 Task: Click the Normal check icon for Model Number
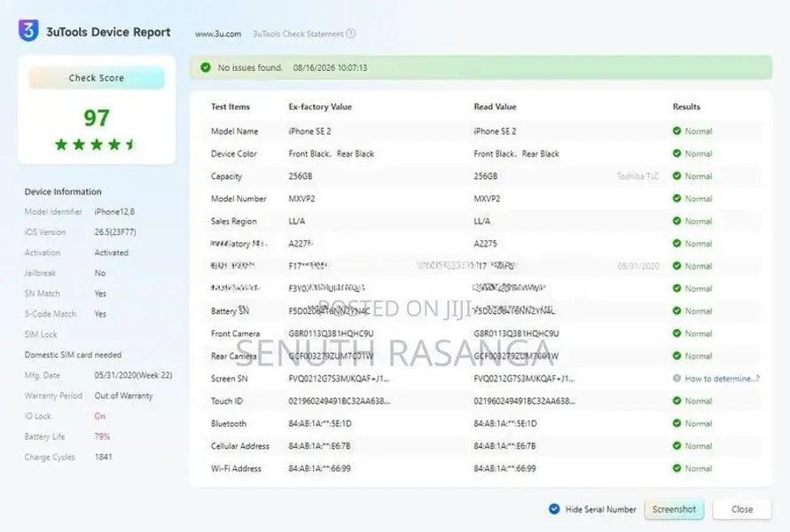click(x=677, y=198)
